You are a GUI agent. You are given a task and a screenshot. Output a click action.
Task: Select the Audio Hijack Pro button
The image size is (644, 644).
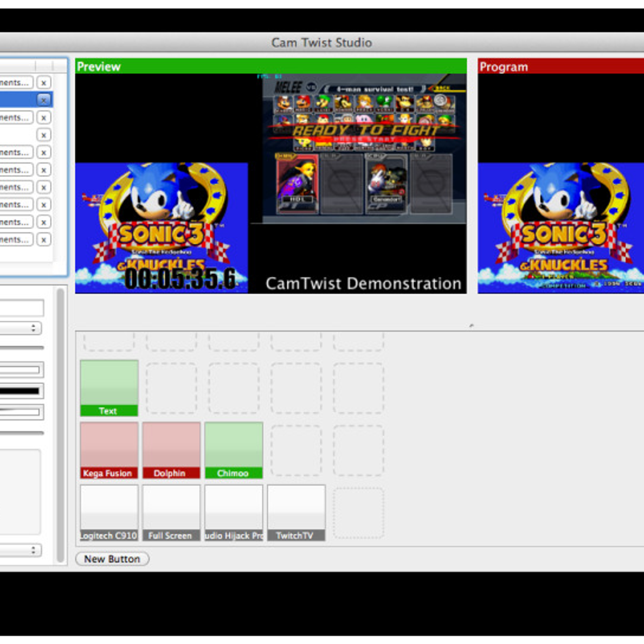point(234,512)
